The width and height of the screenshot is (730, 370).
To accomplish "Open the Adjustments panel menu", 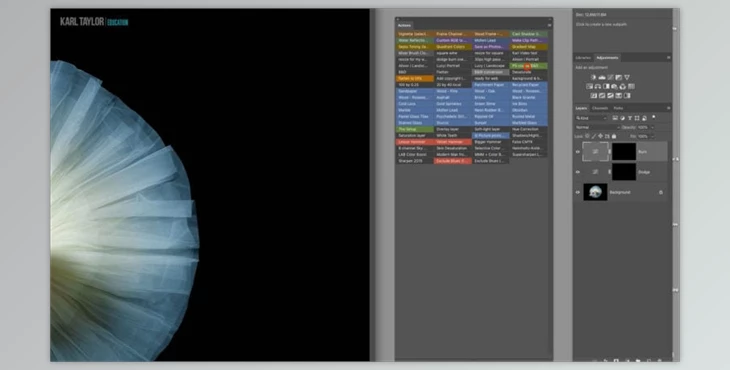I will (669, 57).
